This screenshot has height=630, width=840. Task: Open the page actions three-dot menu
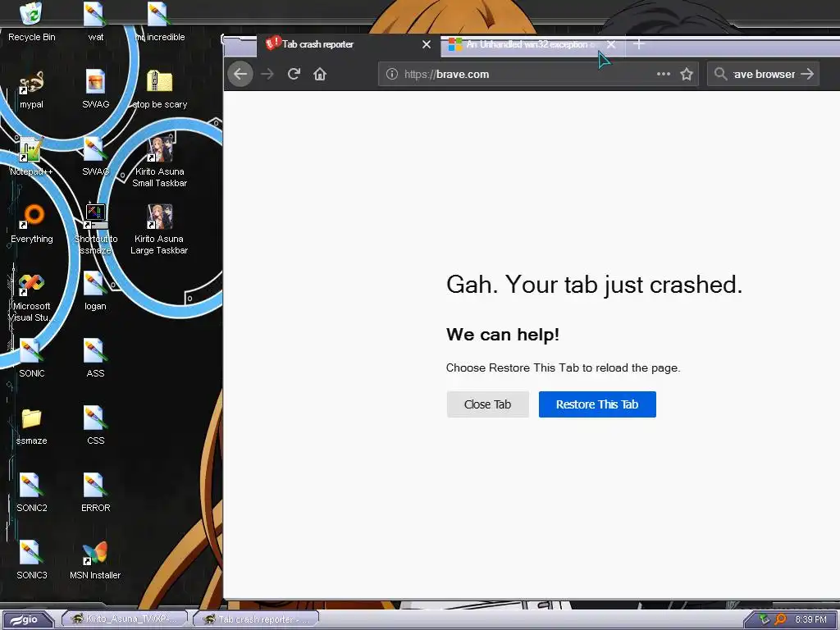point(663,74)
